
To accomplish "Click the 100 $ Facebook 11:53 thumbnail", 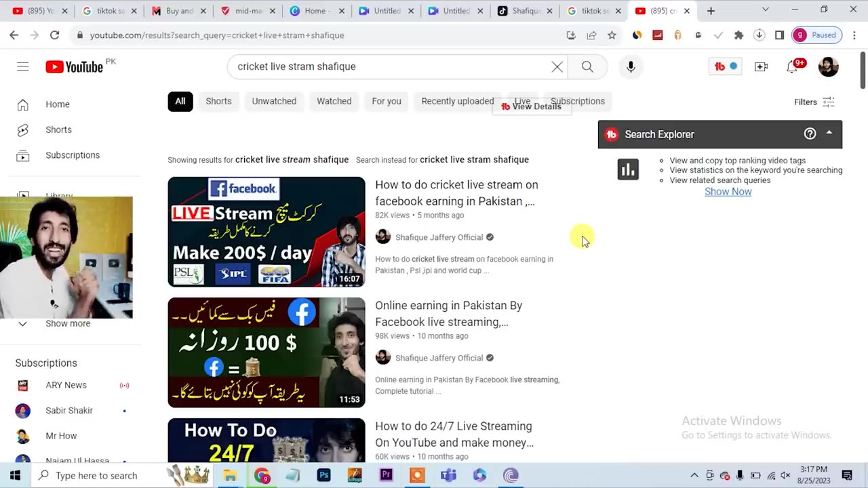I will (x=267, y=352).
